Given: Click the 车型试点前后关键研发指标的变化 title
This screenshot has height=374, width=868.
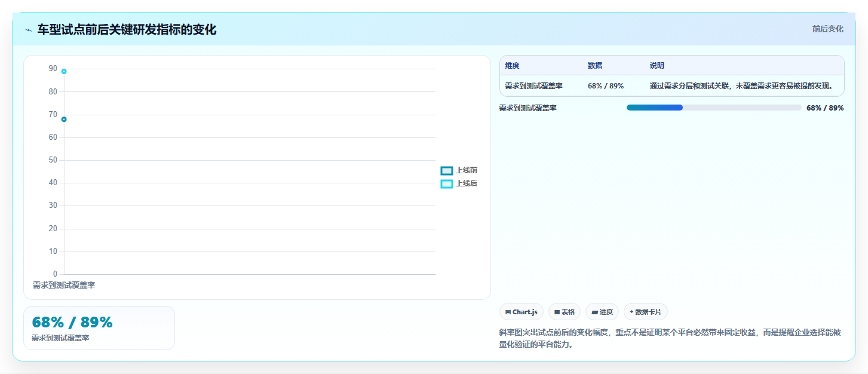Looking at the screenshot, I should click(x=127, y=30).
